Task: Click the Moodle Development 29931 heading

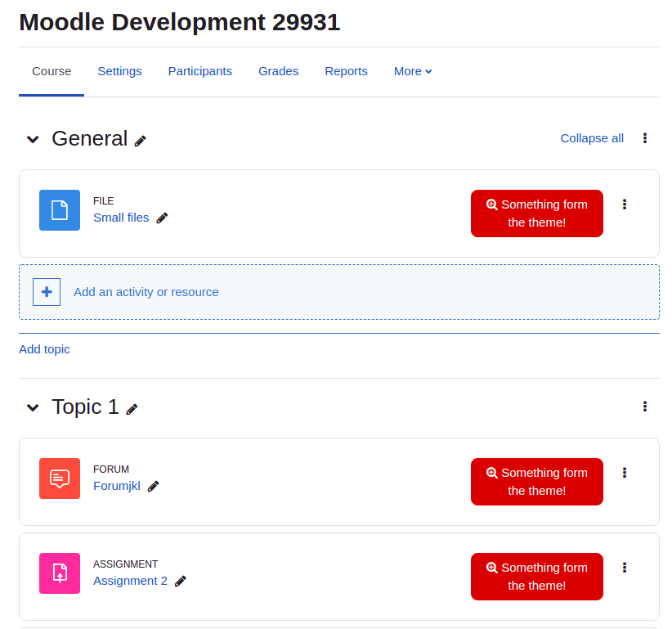Action: pyautogui.click(x=180, y=22)
